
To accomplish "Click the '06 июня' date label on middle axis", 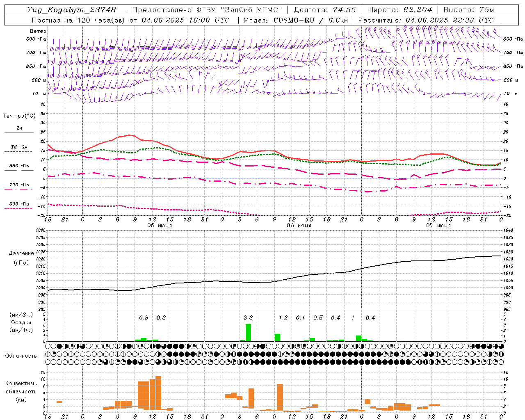I will pyautogui.click(x=299, y=226).
